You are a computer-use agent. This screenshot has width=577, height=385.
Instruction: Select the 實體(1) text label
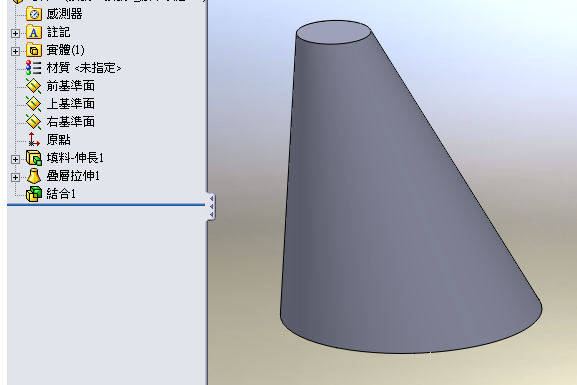click(66, 50)
